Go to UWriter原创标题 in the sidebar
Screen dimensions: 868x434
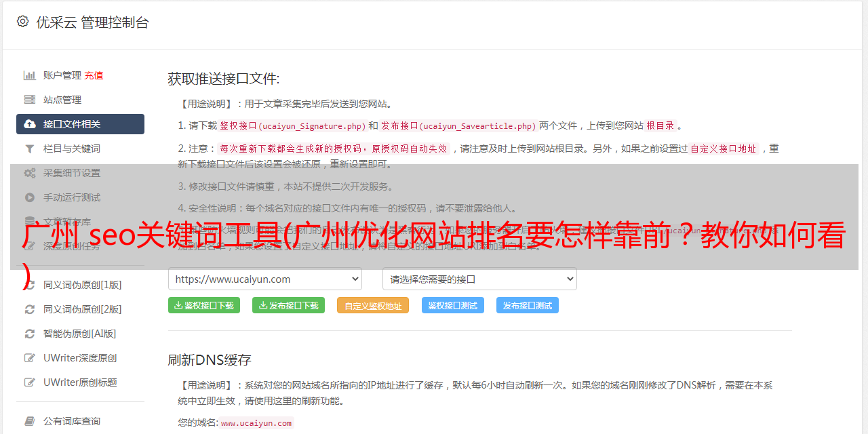(x=80, y=382)
